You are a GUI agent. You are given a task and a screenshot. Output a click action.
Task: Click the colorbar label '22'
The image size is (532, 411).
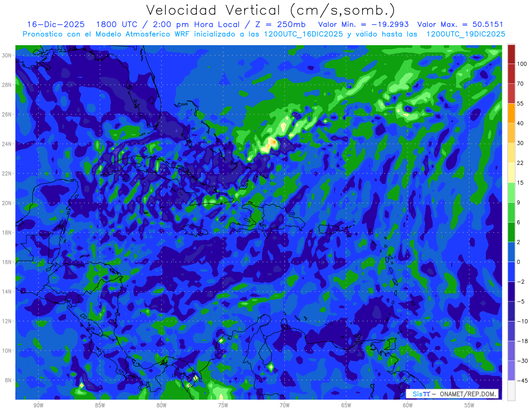(520, 163)
